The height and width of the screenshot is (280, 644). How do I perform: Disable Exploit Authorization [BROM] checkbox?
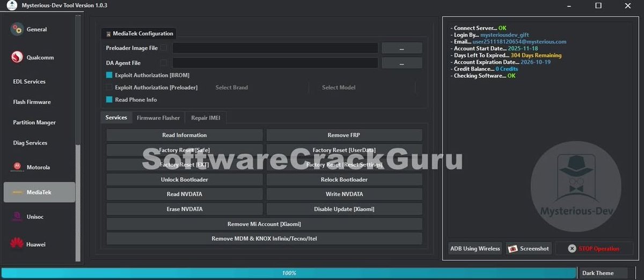tap(109, 75)
